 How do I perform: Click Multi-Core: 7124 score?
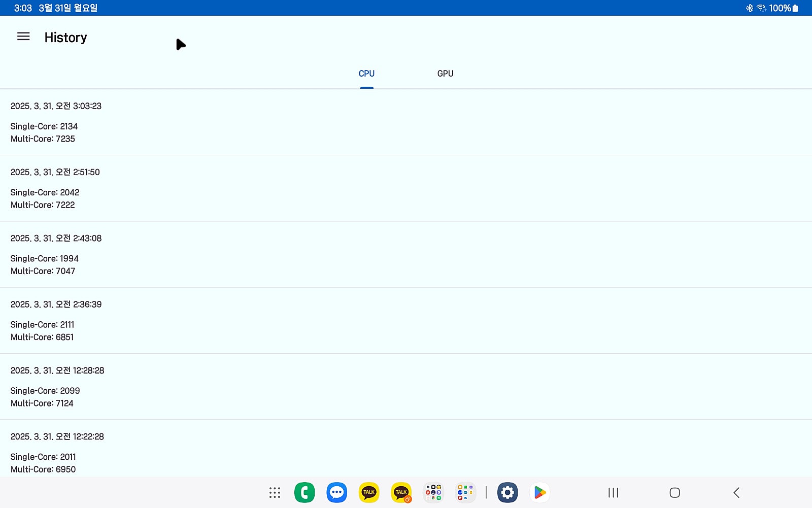tap(42, 403)
